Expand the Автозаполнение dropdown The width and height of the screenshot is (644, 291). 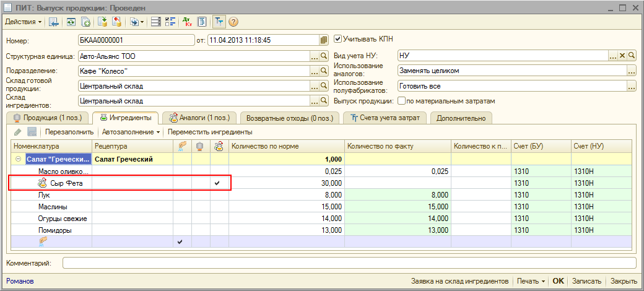pos(131,132)
